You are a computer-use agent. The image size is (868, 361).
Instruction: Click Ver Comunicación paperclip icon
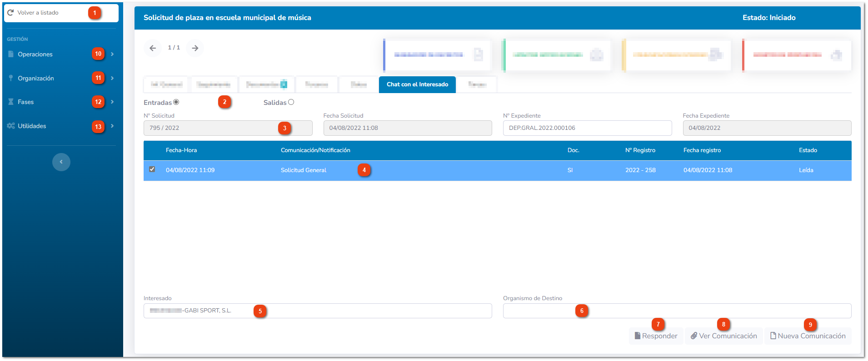(x=694, y=336)
